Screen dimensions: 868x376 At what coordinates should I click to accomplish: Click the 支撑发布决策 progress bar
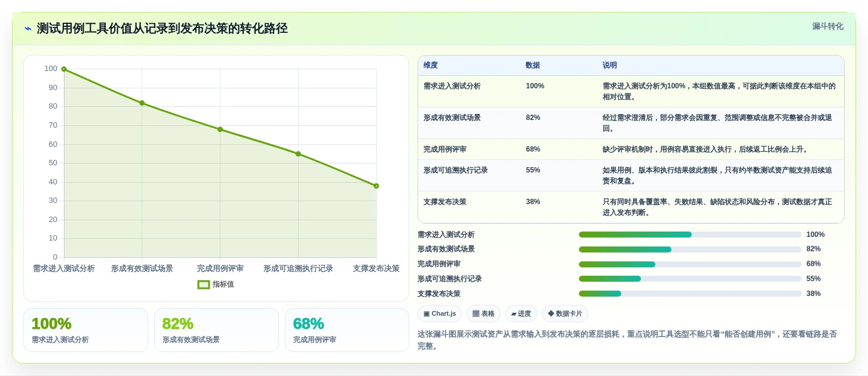[x=690, y=294]
